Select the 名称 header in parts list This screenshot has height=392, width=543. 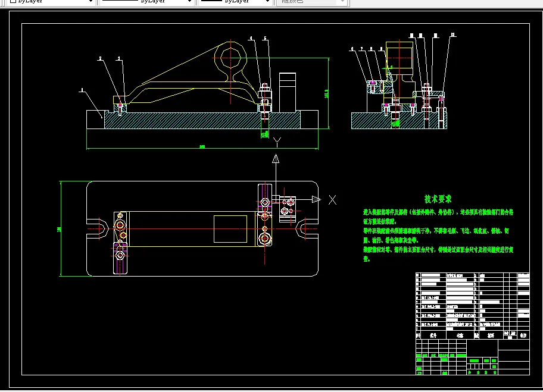click(460, 335)
